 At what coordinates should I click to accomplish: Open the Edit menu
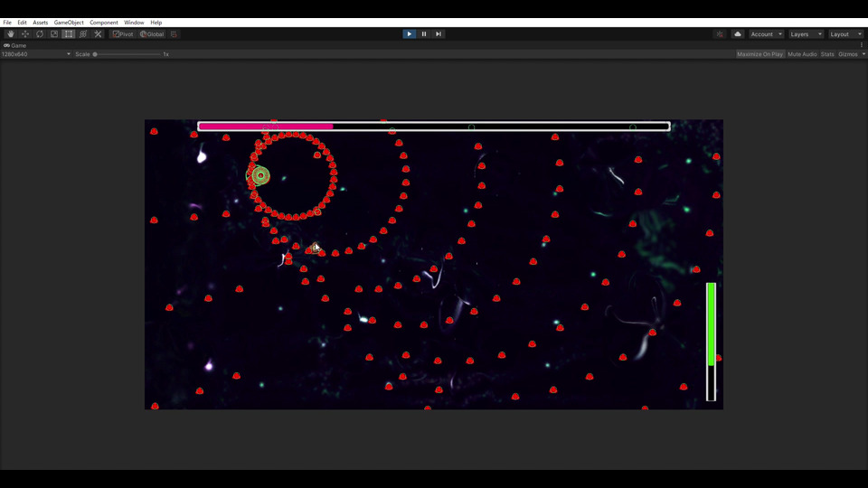tap(22, 23)
